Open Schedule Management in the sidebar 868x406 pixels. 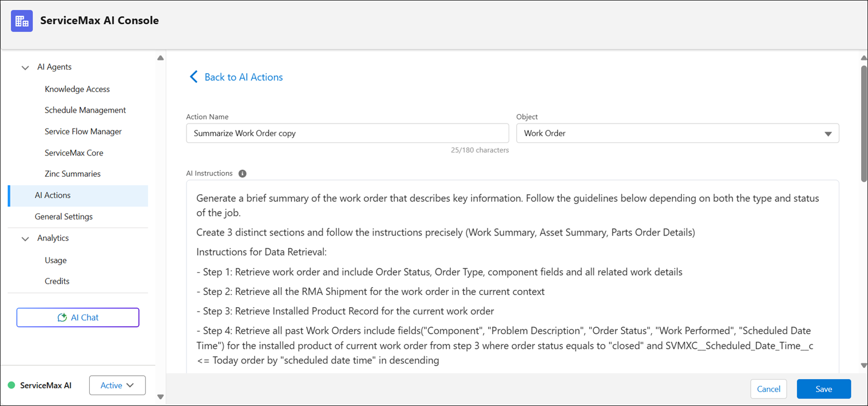pos(85,110)
